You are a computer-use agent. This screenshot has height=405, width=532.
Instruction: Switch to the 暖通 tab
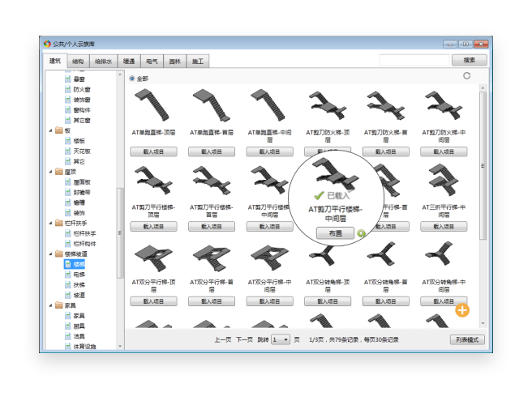click(129, 62)
